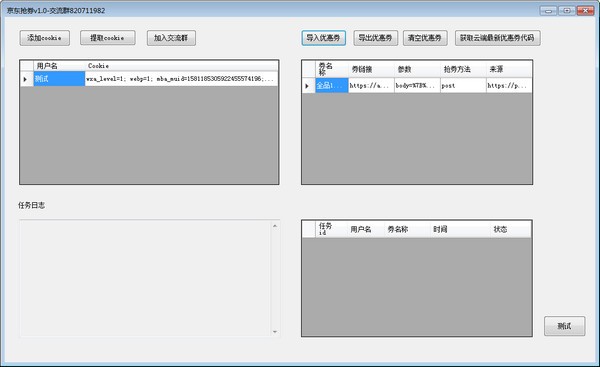
Task: Select row arrow in cookie table
Action: coord(26,79)
